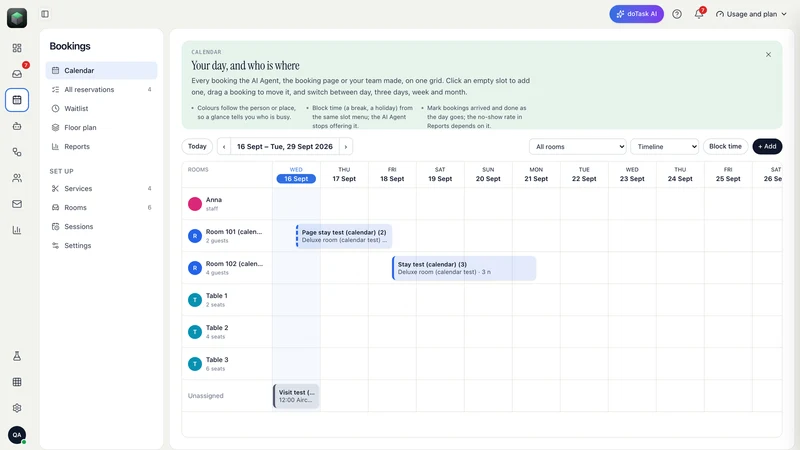Open the app logo home icon
Image resolution: width=800 pixels, height=450 pixels.
(x=17, y=18)
